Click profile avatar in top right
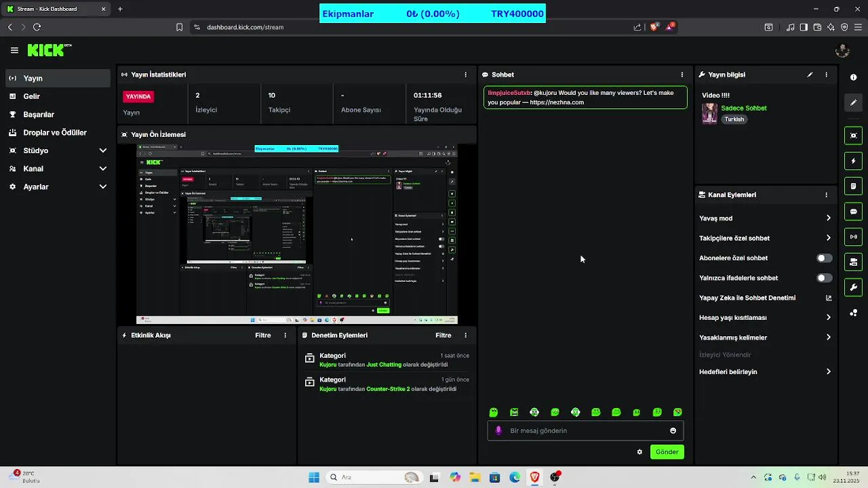 click(x=843, y=50)
